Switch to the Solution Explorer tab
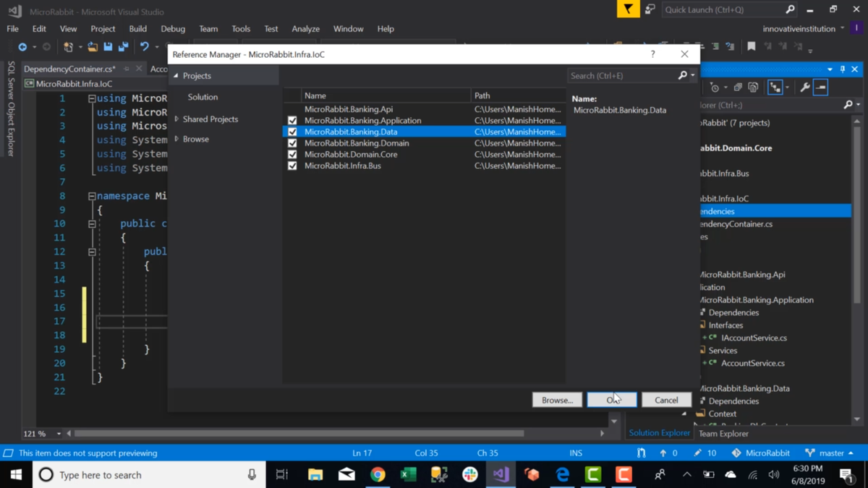 tap(659, 433)
